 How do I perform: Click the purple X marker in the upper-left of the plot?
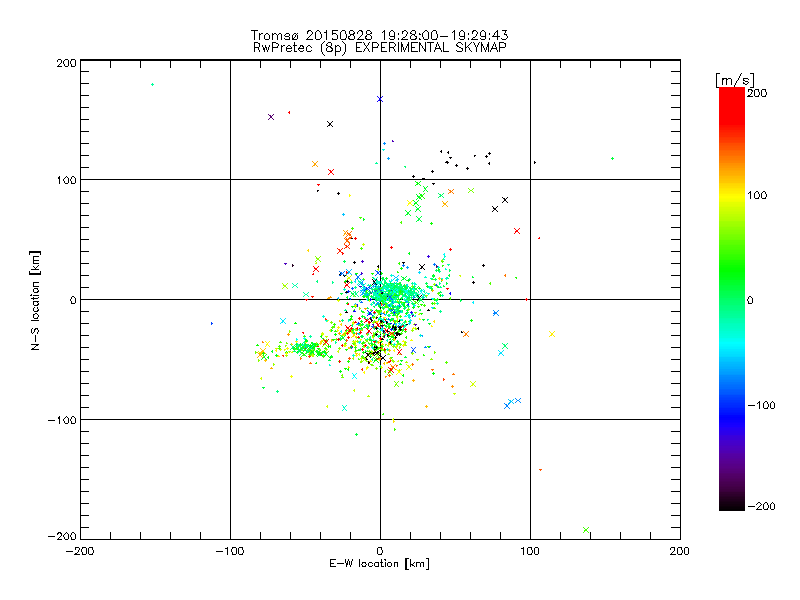coord(271,117)
